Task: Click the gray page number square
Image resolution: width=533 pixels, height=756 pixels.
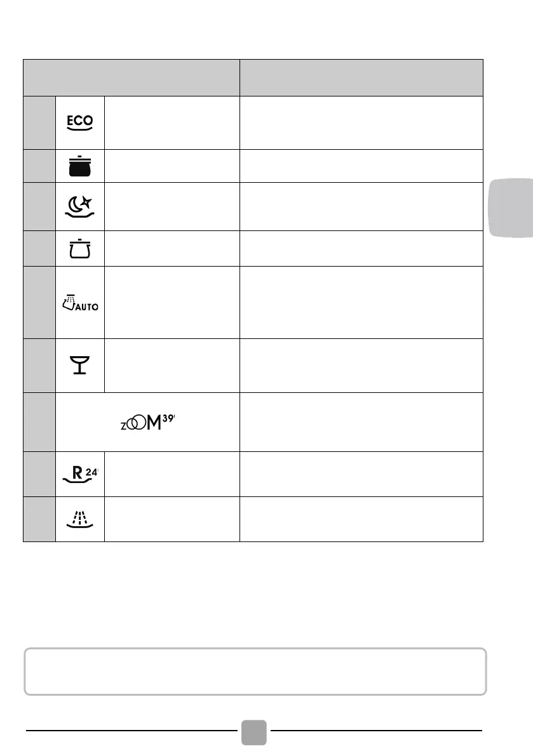Action: click(255, 732)
